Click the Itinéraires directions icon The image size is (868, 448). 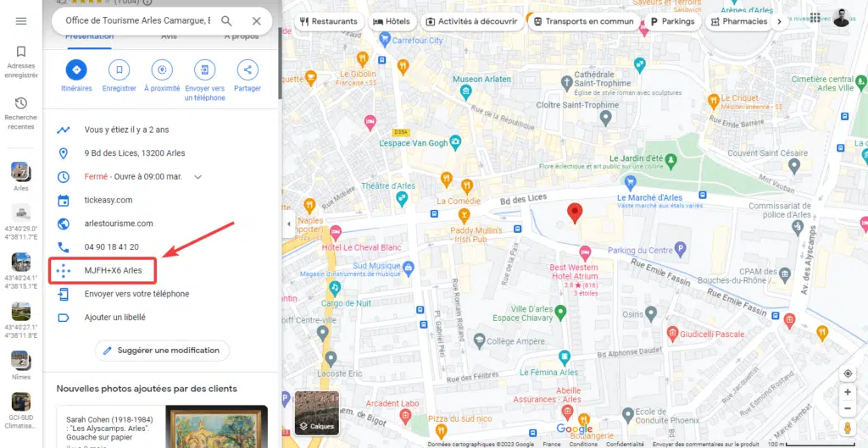[76, 69]
